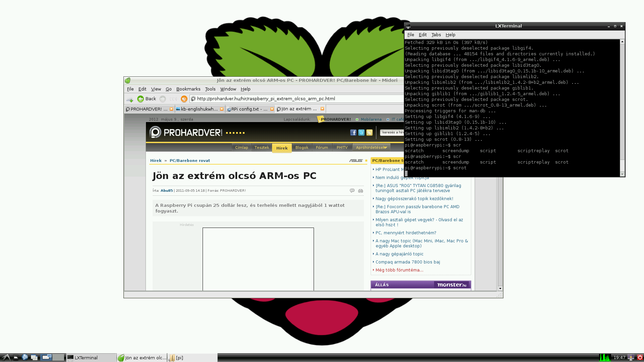Open the Midori View menu
The width and height of the screenshot is (644, 362).
coord(156,89)
